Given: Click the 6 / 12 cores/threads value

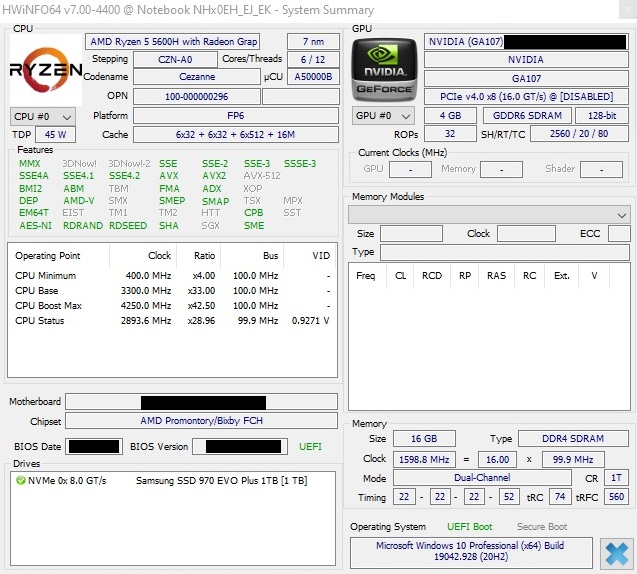Looking at the screenshot, I should tap(313, 59).
